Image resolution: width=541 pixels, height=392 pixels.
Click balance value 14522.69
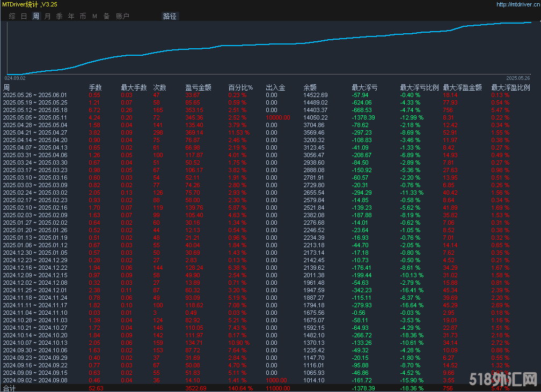coord(316,95)
